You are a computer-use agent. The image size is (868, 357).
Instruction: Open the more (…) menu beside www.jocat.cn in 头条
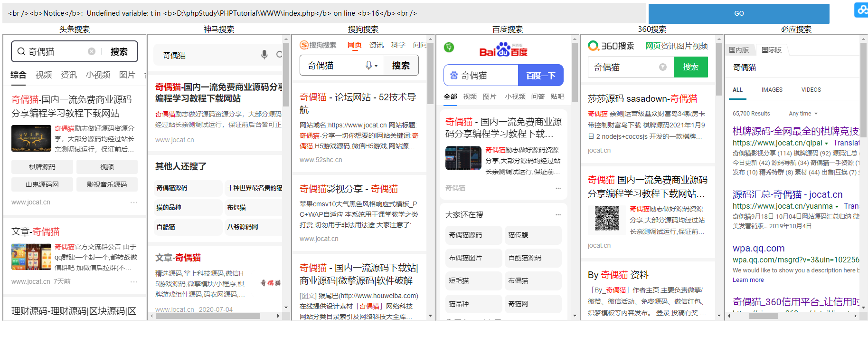pyautogui.click(x=134, y=203)
